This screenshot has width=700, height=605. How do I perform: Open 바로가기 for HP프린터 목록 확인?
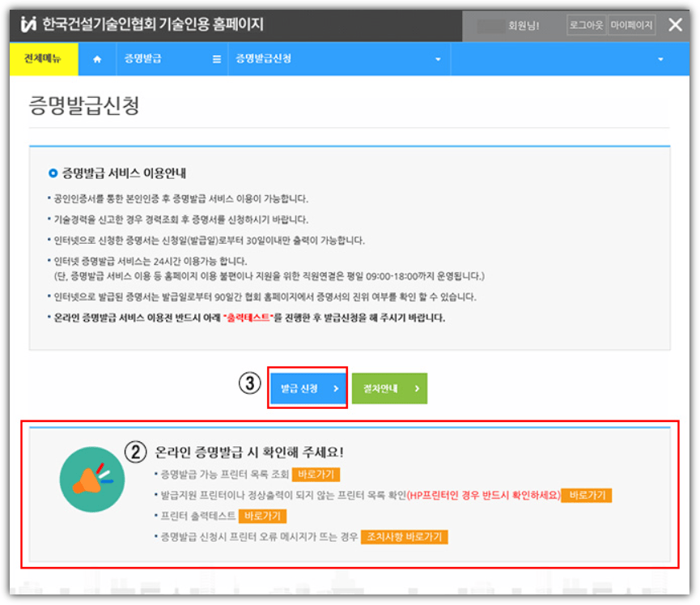pos(588,495)
